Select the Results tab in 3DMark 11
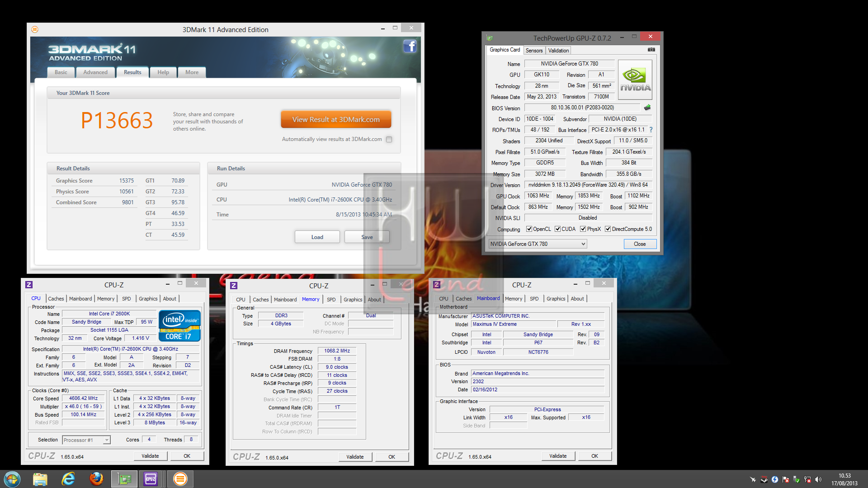The height and width of the screenshot is (488, 868). click(x=132, y=72)
